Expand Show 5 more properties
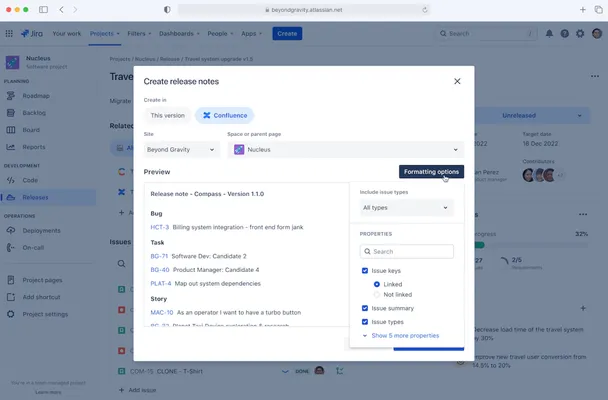This screenshot has width=608, height=400. click(401, 336)
